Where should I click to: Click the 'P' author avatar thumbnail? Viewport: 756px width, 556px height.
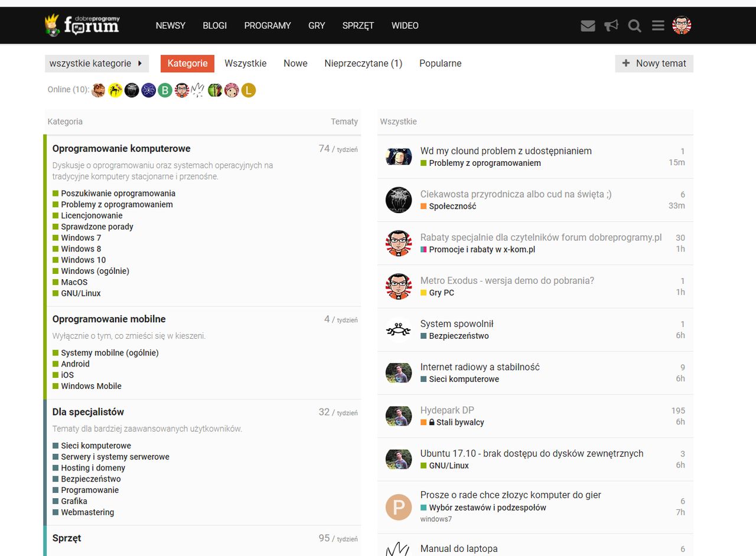point(398,506)
